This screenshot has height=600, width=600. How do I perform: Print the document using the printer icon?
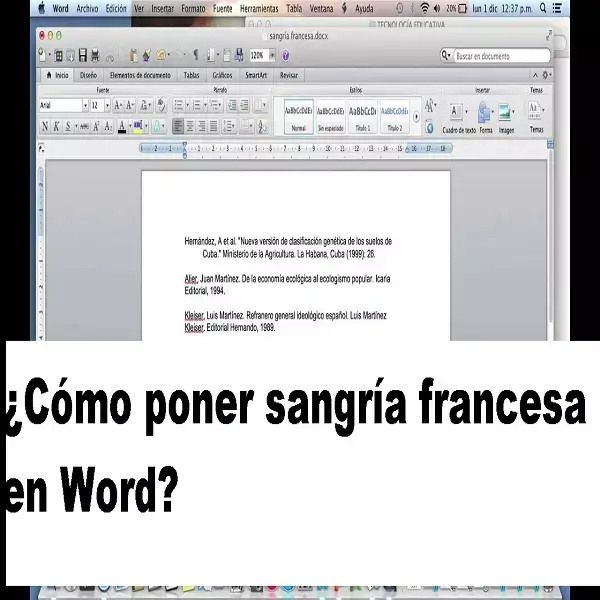(x=95, y=55)
